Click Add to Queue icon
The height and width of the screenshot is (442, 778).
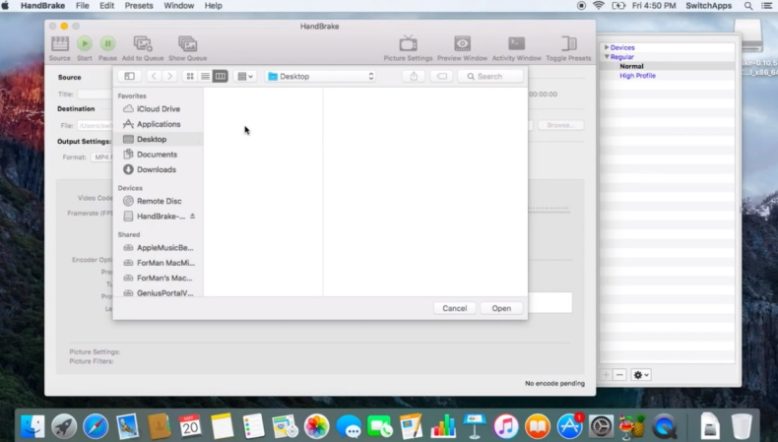(143, 44)
